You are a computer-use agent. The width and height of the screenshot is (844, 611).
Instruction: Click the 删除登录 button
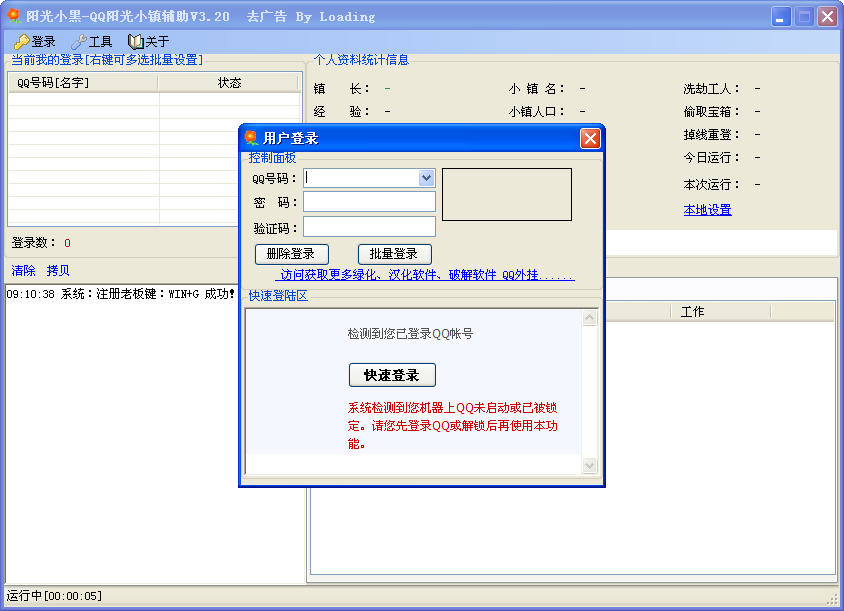[x=291, y=254]
